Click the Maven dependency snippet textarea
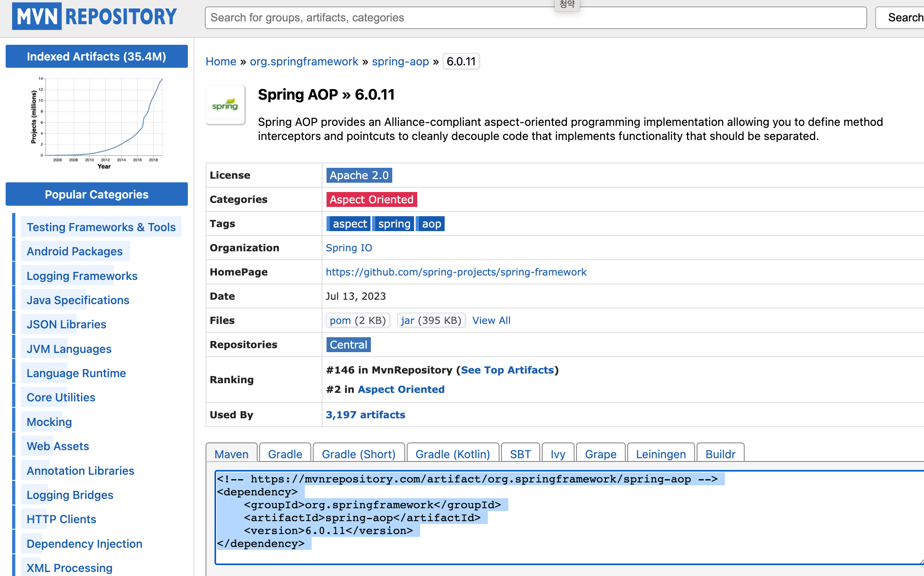This screenshot has height=576, width=924. click(x=564, y=516)
